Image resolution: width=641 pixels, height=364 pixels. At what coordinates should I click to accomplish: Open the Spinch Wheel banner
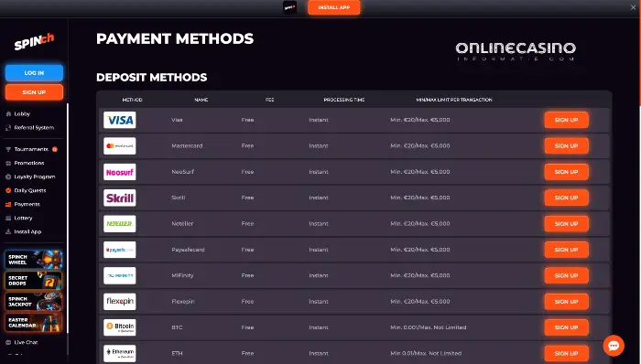(x=34, y=260)
